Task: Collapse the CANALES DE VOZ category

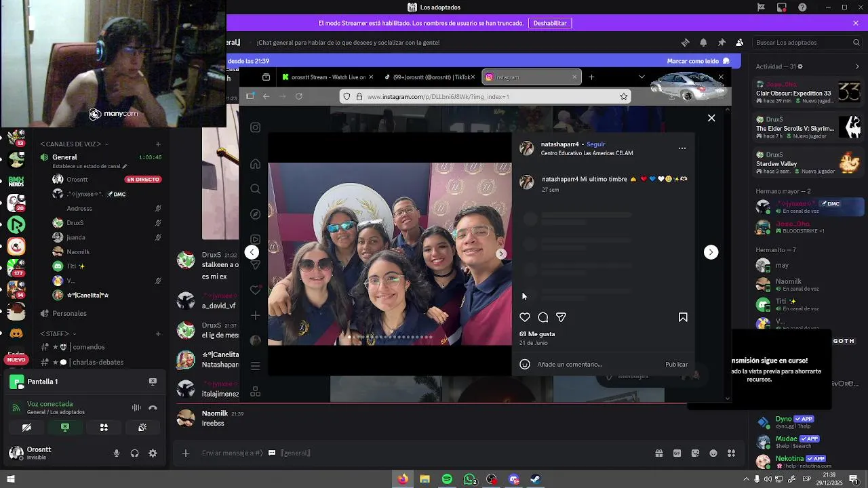Action: tap(74, 144)
